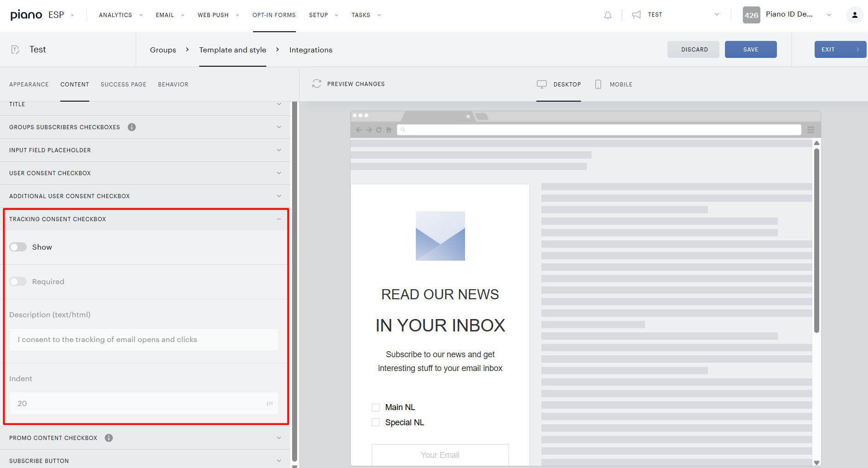Check the Main NL checkbox
This screenshot has width=868, height=468.
click(375, 407)
